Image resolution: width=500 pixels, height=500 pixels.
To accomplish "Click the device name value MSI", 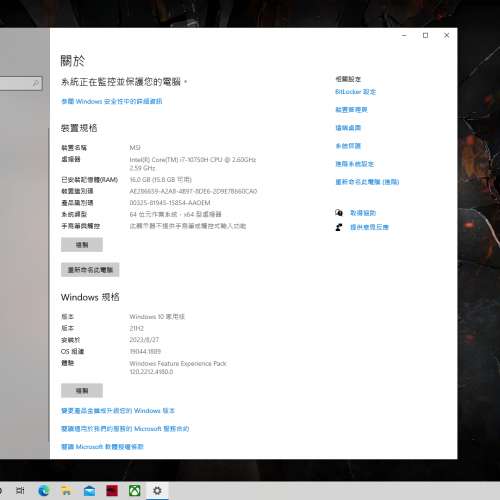I will coord(135,148).
